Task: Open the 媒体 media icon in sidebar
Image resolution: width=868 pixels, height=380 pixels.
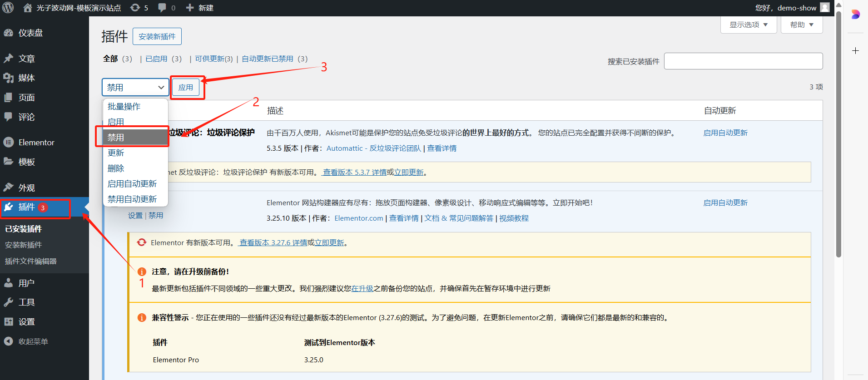Action: [x=9, y=78]
